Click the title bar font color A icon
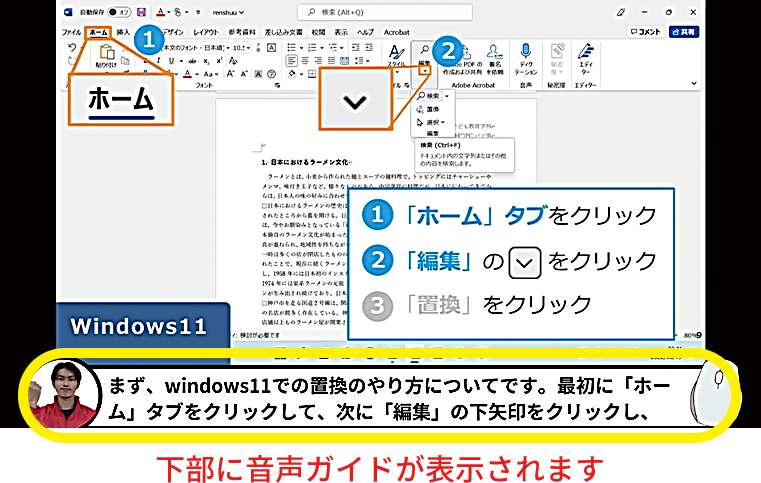The image size is (761, 483). (x=161, y=12)
